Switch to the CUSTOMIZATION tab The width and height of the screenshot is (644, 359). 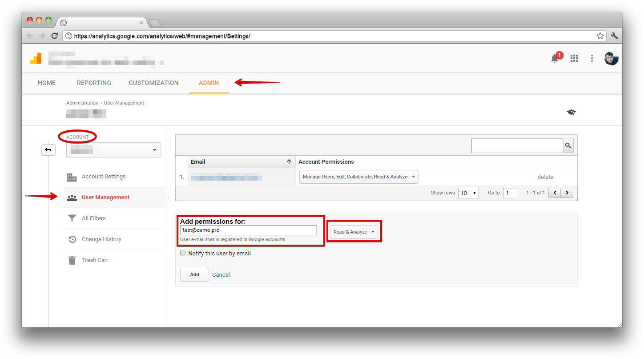point(153,83)
